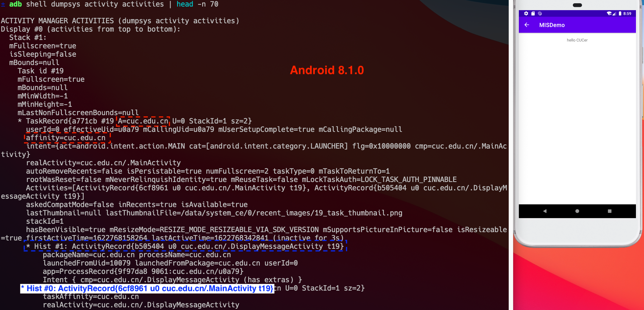Tap the Android recents square button
This screenshot has height=310, width=644.
(x=609, y=211)
